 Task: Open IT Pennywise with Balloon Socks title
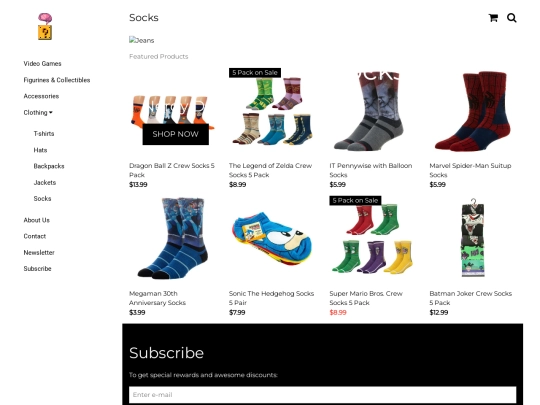[x=371, y=170]
